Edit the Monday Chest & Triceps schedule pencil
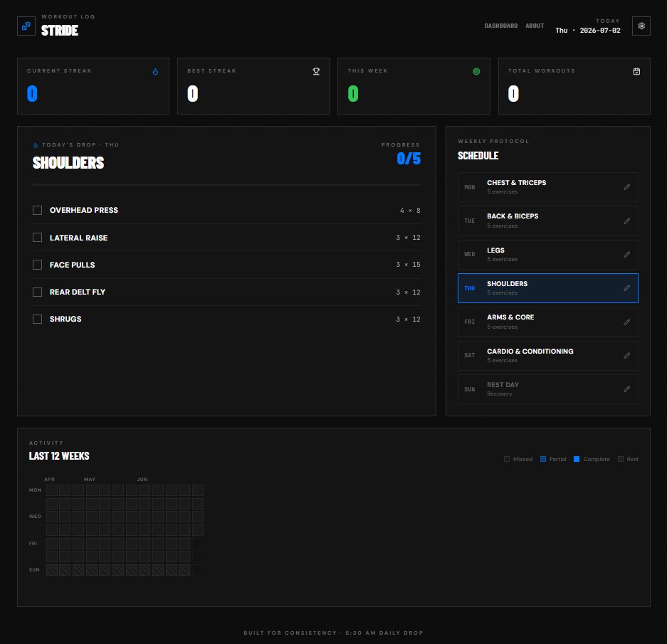 626,186
